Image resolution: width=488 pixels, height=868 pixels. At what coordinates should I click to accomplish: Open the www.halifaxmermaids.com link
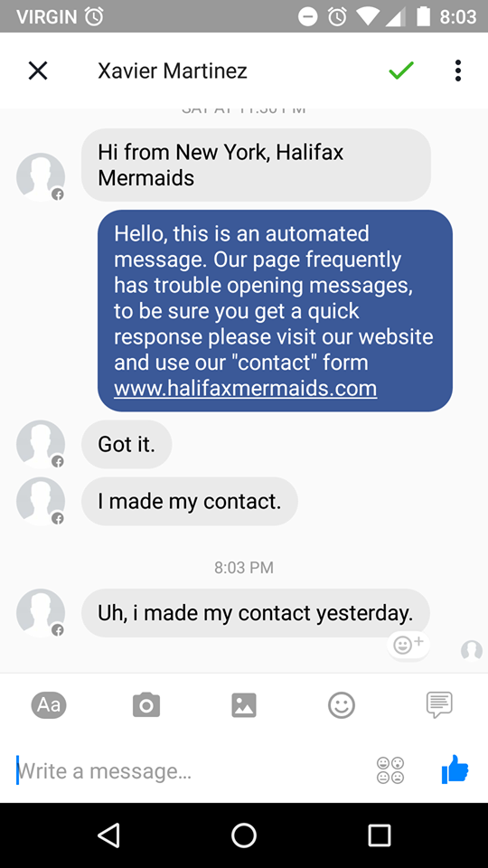coord(246,388)
